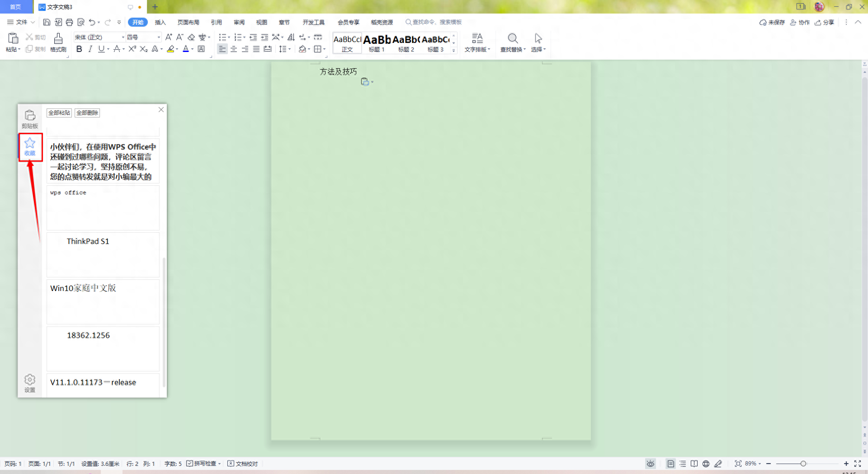Click the Bold formatting icon

point(79,49)
